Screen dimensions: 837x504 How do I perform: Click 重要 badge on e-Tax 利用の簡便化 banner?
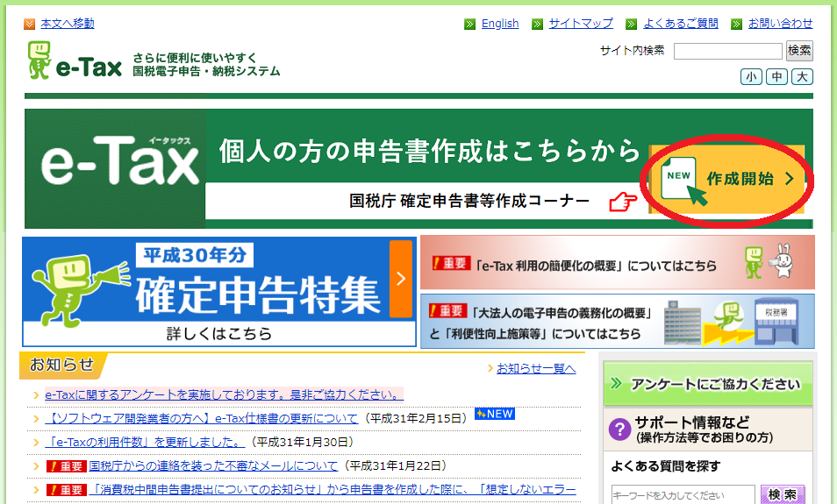click(451, 263)
